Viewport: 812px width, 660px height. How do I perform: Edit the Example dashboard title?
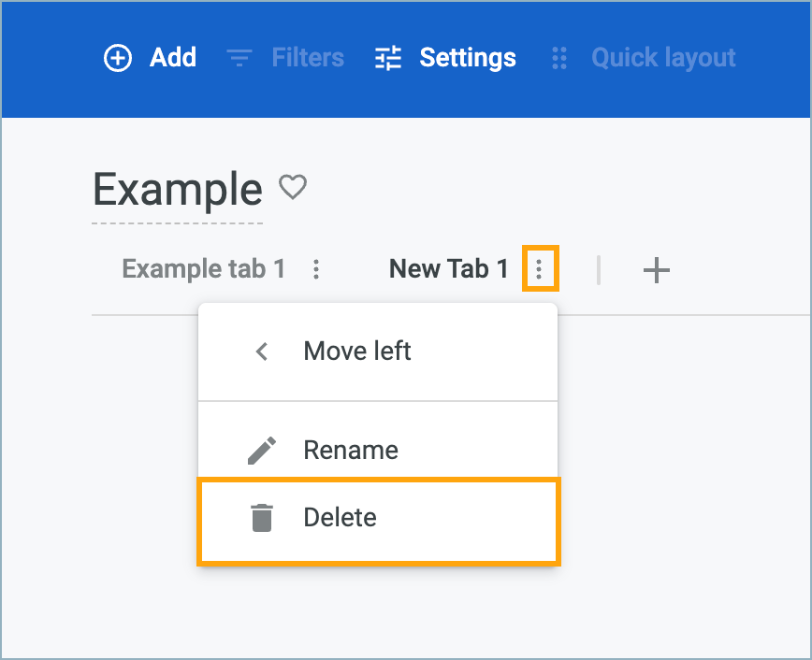(x=177, y=190)
